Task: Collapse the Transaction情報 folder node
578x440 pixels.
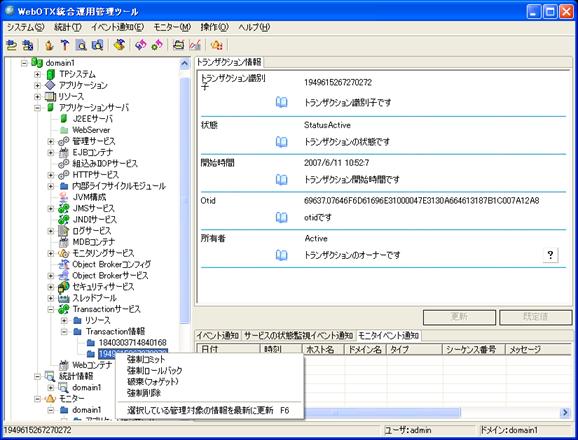Action: (x=65, y=332)
